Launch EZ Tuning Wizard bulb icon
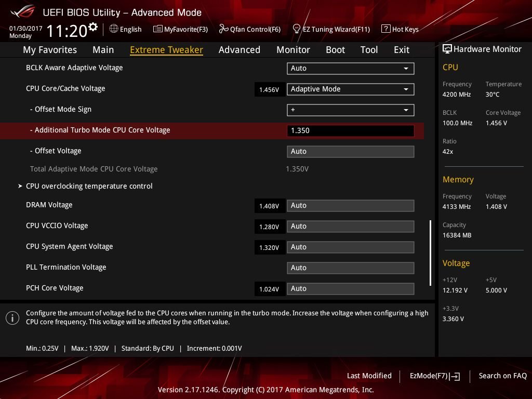 click(296, 29)
